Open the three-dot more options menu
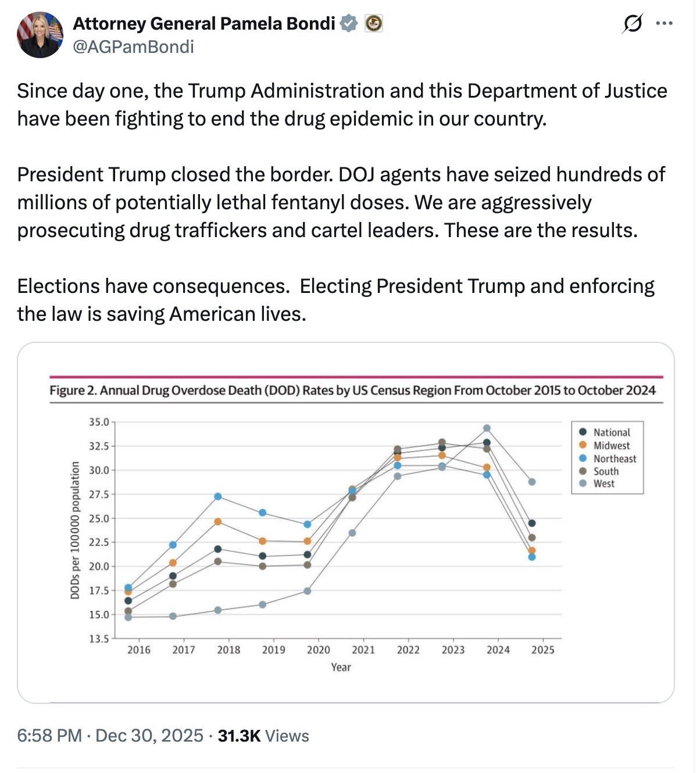The image size is (700, 773). (x=664, y=24)
